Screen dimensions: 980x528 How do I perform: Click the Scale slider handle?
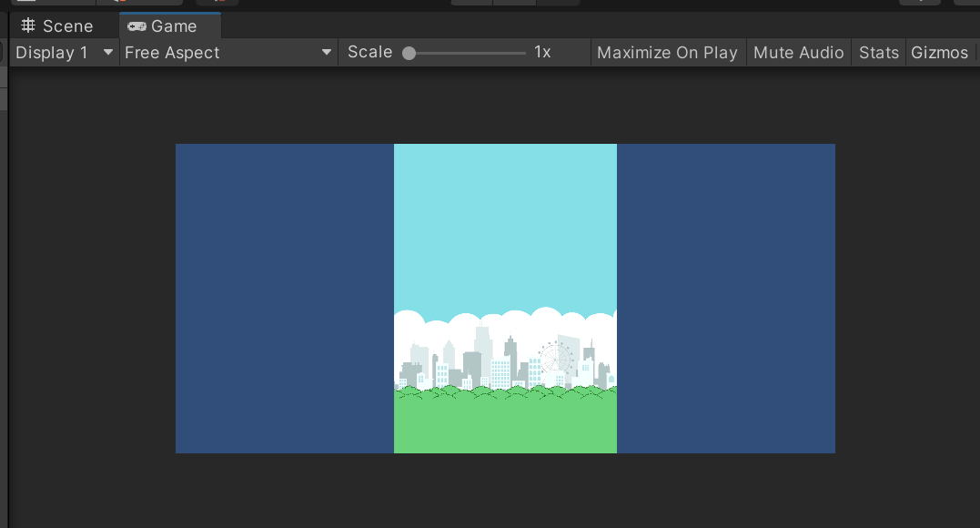pyautogui.click(x=409, y=53)
